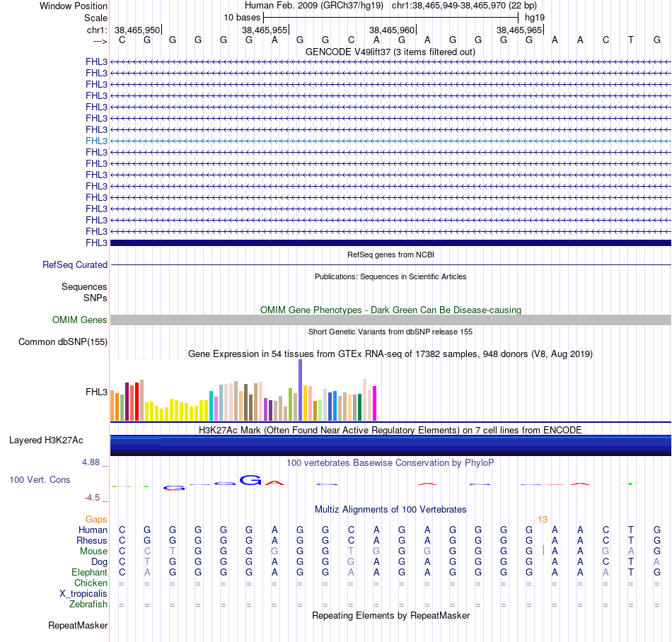Click the Dog alignment row label
Screen dimensions: 672x642
point(99,562)
